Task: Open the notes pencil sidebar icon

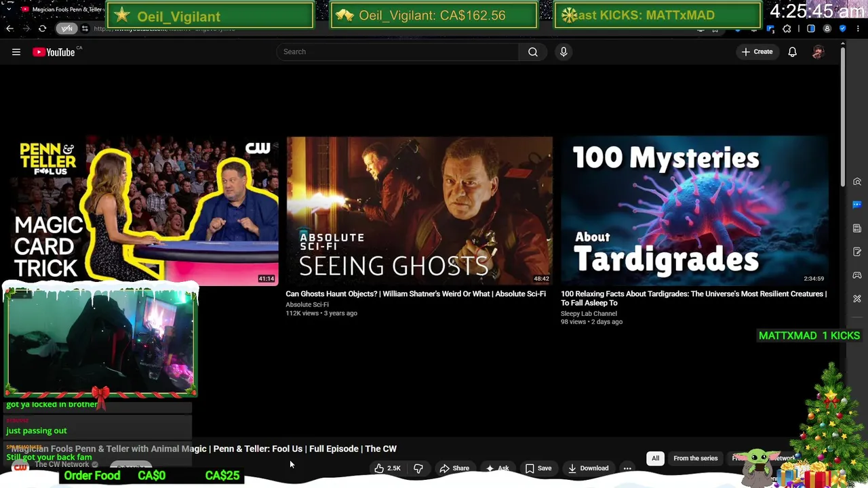Action: coord(857,251)
